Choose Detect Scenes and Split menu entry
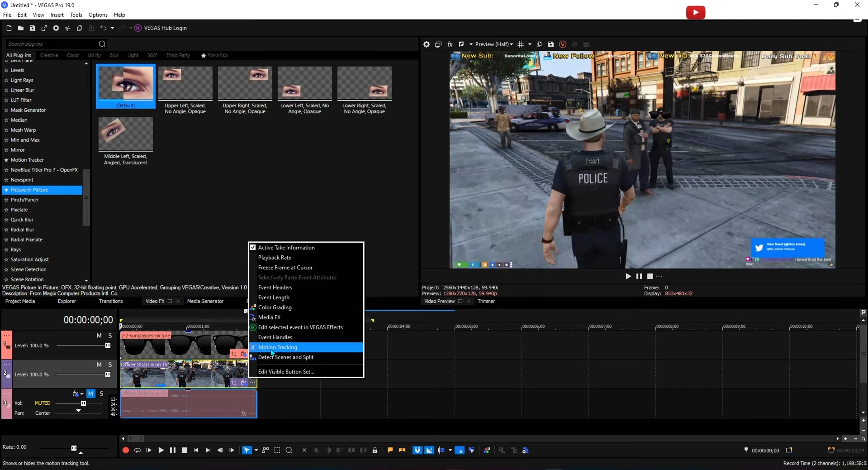 (x=306, y=357)
